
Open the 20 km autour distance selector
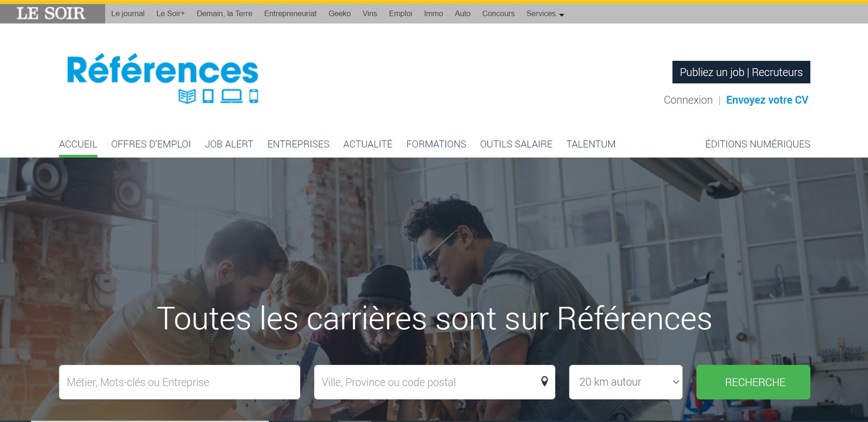625,382
